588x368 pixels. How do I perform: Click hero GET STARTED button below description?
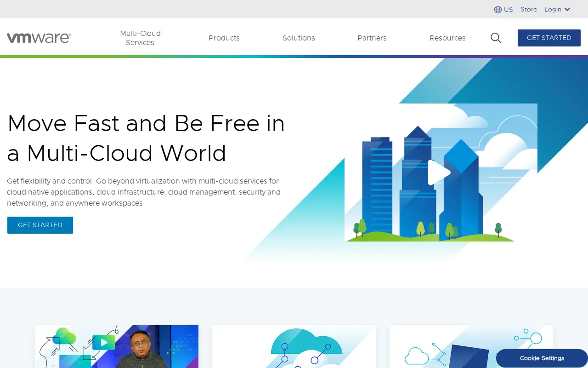point(40,225)
